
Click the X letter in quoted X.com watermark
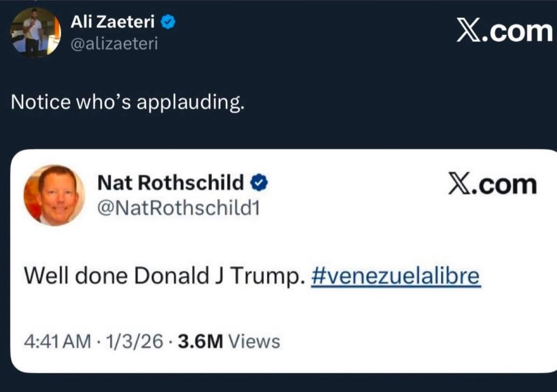pos(459,184)
